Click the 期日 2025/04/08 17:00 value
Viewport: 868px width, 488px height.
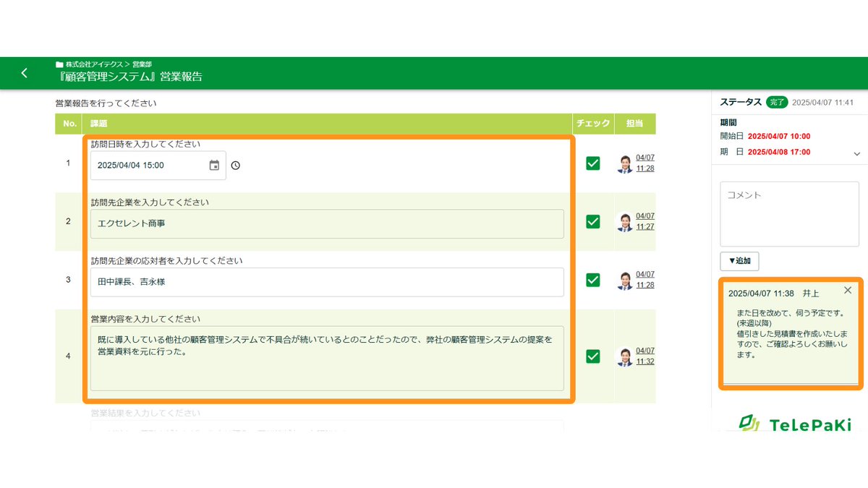pyautogui.click(x=778, y=152)
